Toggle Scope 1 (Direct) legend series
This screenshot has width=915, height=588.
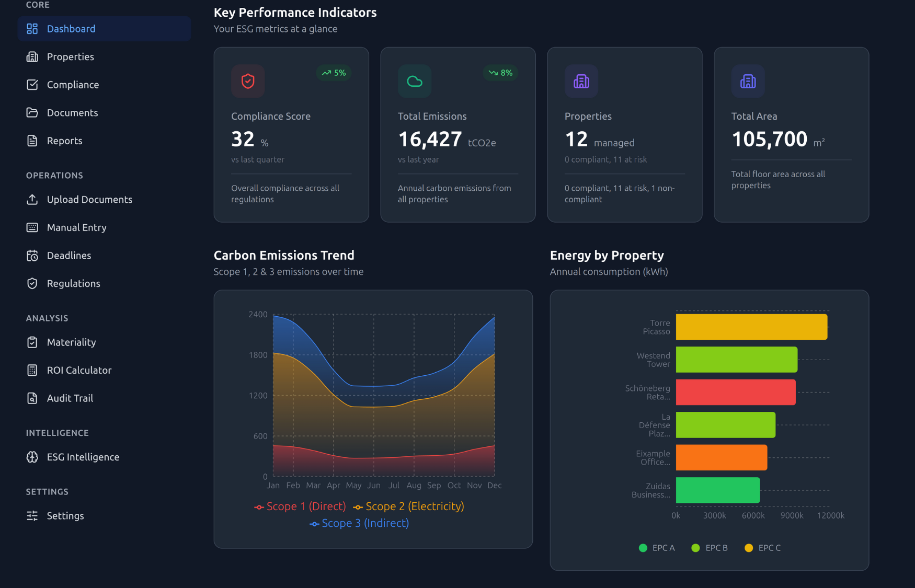300,506
